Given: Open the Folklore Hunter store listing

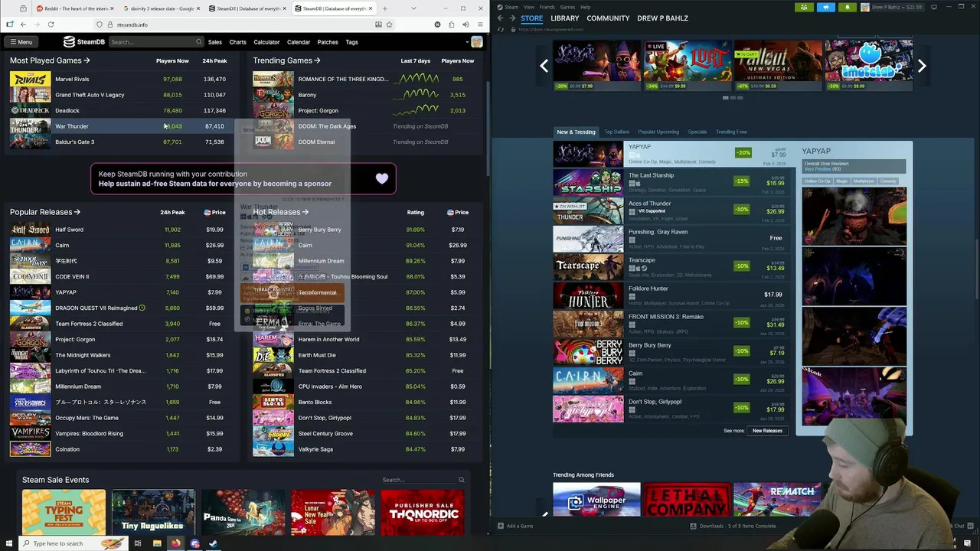Looking at the screenshot, I should tap(674, 295).
